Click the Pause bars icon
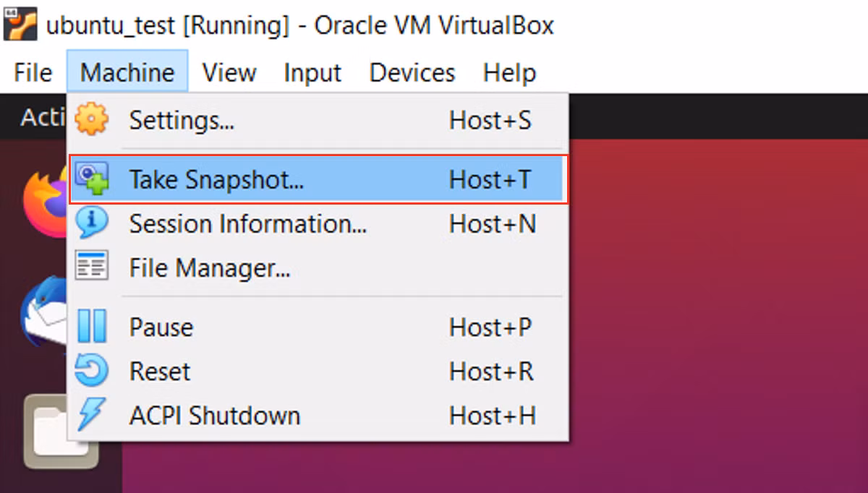The image size is (868, 493). 92,327
